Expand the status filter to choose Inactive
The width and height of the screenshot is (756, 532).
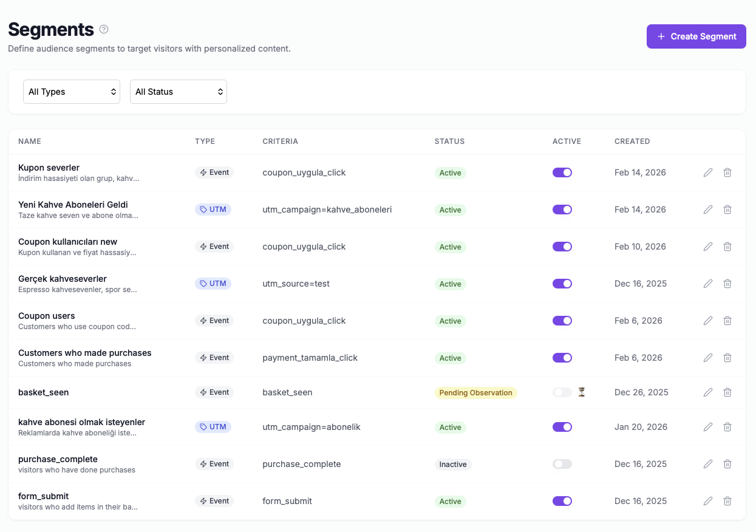point(178,92)
